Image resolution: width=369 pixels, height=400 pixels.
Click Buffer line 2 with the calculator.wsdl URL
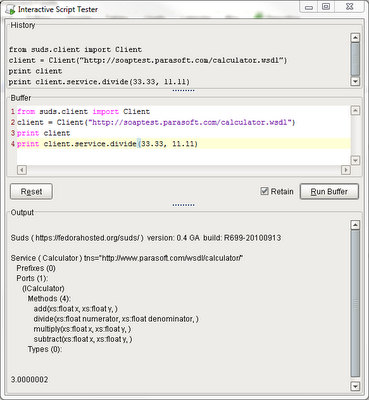pyautogui.click(x=156, y=122)
